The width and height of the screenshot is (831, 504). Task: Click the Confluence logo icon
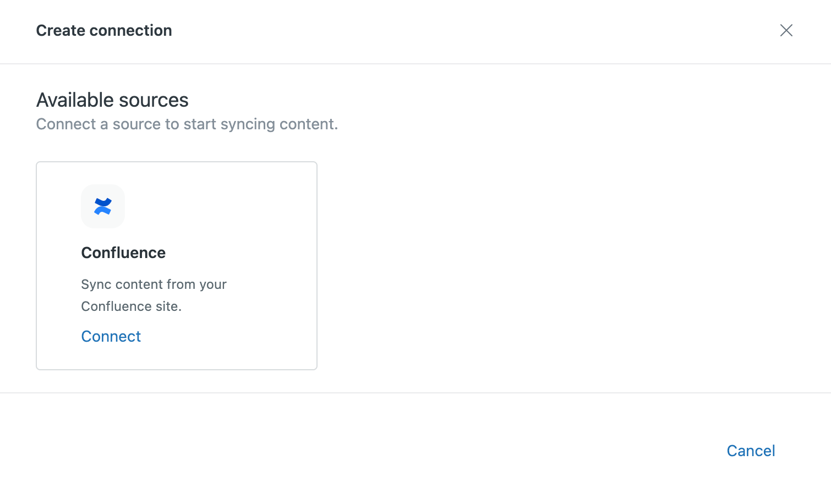103,206
